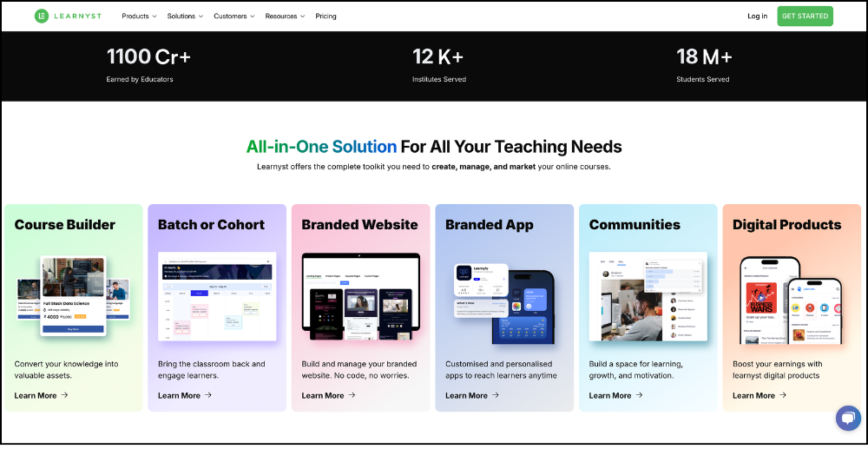This screenshot has height=449, width=868.
Task: Click the Batch or Cohort calendar image
Action: tap(217, 296)
